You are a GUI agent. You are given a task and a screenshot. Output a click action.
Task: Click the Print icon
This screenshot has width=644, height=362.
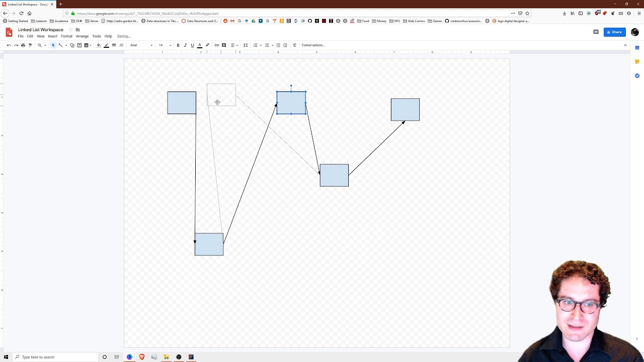23,45
